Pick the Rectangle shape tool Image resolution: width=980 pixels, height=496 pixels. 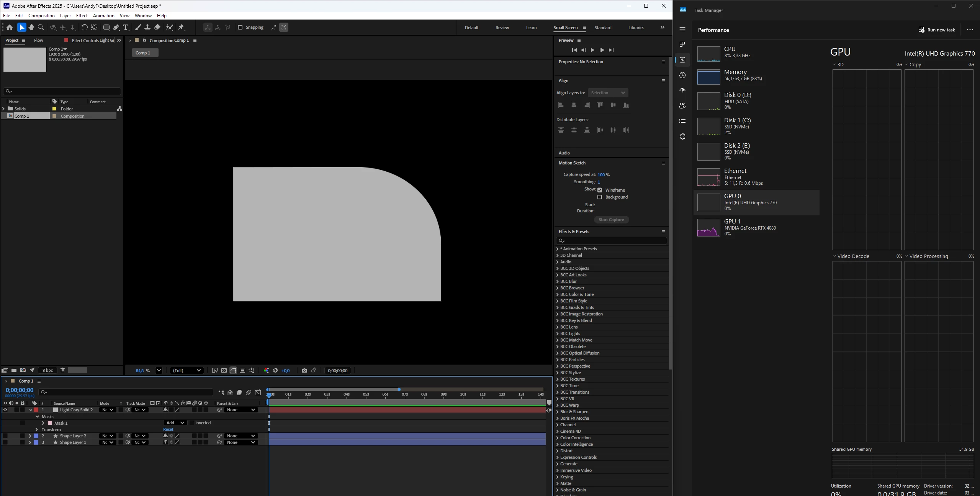(106, 27)
